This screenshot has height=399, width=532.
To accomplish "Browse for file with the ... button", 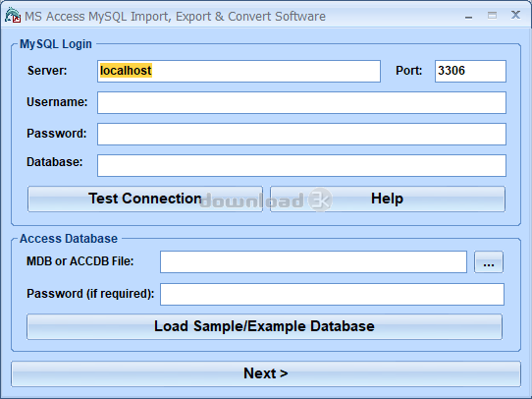I will (x=489, y=261).
